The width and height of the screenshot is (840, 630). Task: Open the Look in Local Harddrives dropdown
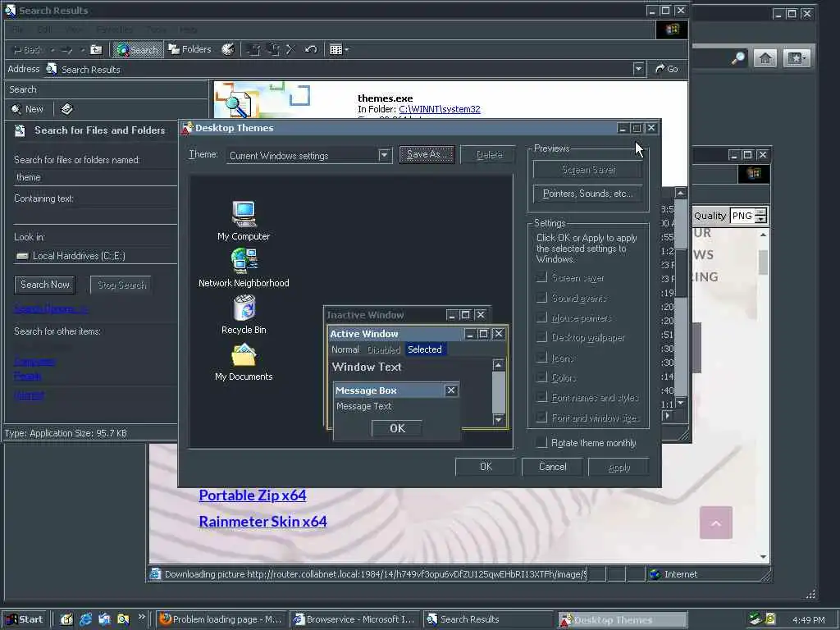[x=95, y=256]
